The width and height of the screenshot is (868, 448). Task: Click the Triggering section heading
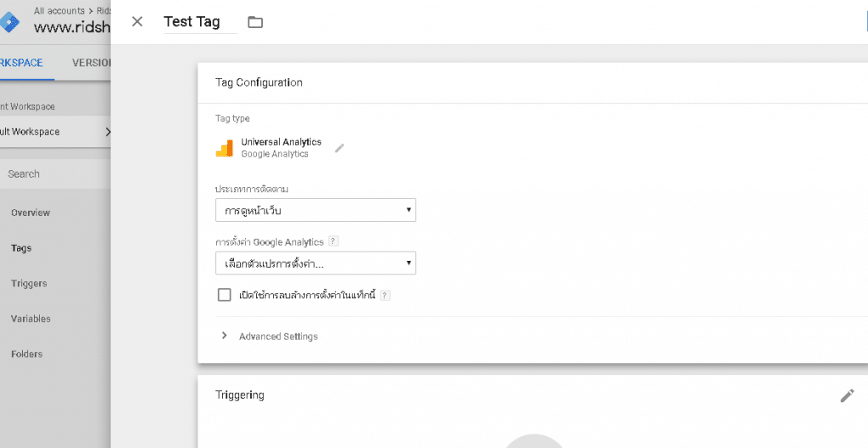pos(240,395)
